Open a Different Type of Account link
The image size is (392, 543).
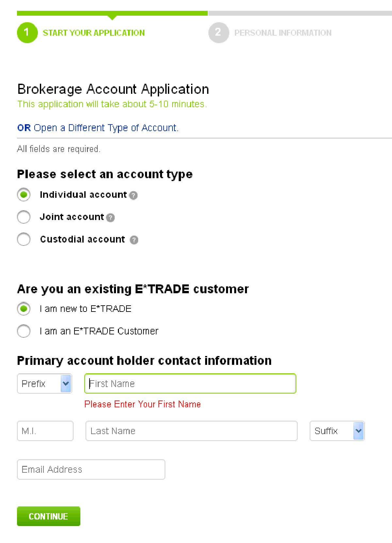(x=106, y=127)
